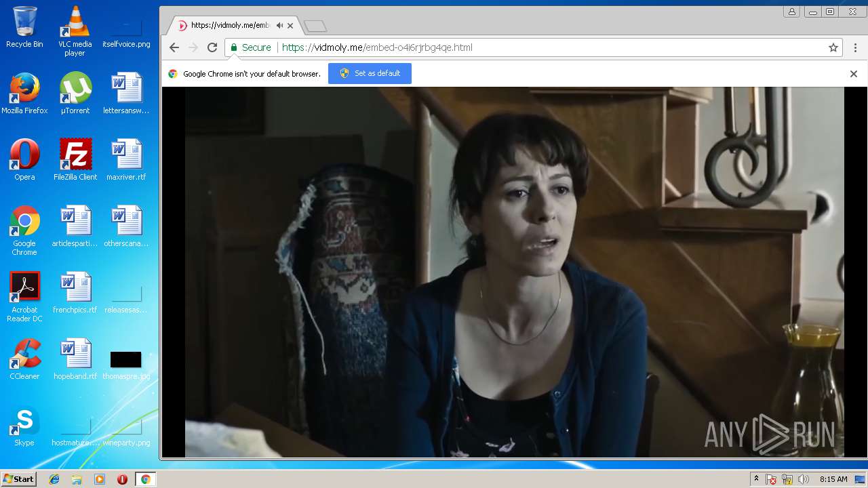
Task: View site info via the Secure lock
Action: pyautogui.click(x=250, y=47)
